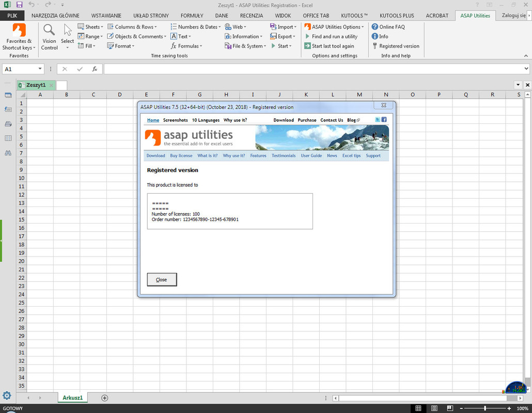Click into the formula bar

tap(314, 69)
